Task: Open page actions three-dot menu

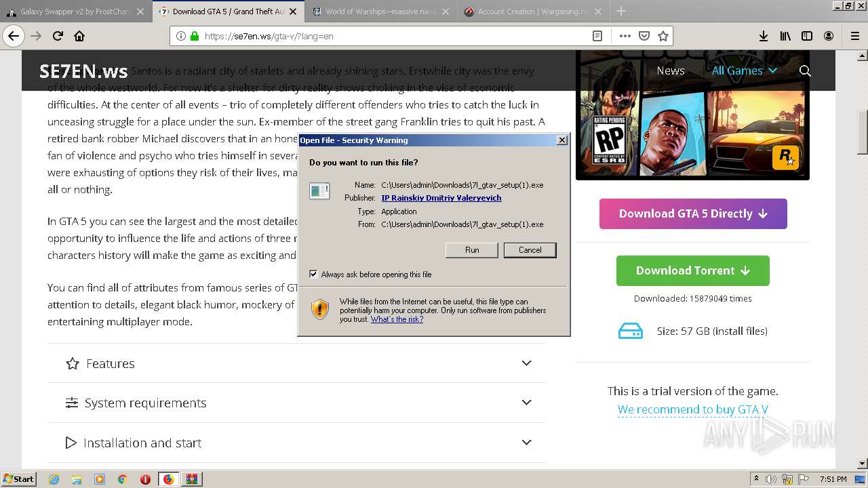Action: point(625,36)
